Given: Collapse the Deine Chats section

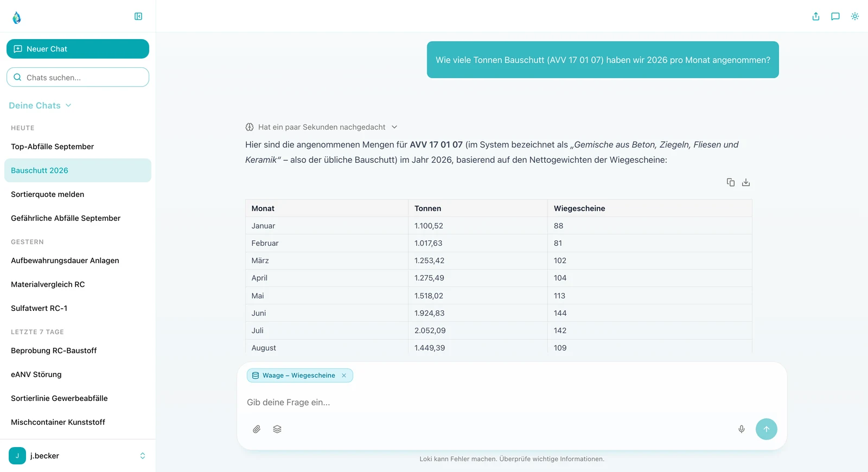Looking at the screenshot, I should point(40,105).
